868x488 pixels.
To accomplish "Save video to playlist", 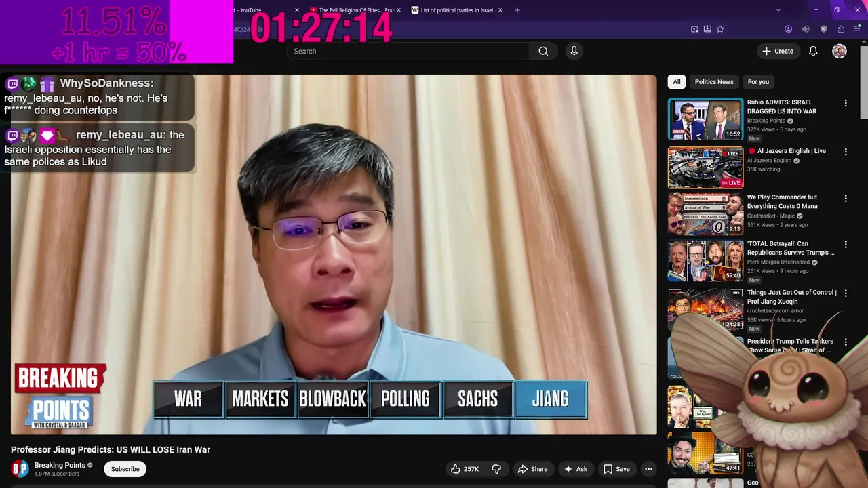I will pos(616,469).
